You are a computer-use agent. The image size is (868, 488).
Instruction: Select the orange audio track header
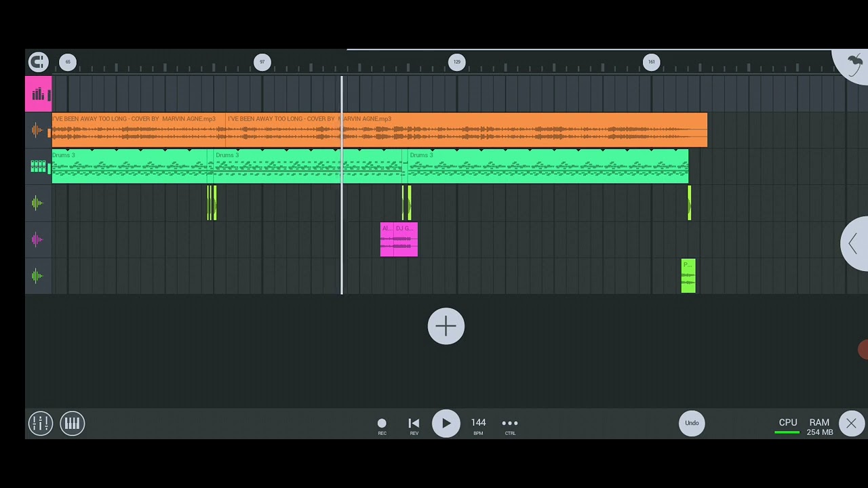tap(39, 130)
